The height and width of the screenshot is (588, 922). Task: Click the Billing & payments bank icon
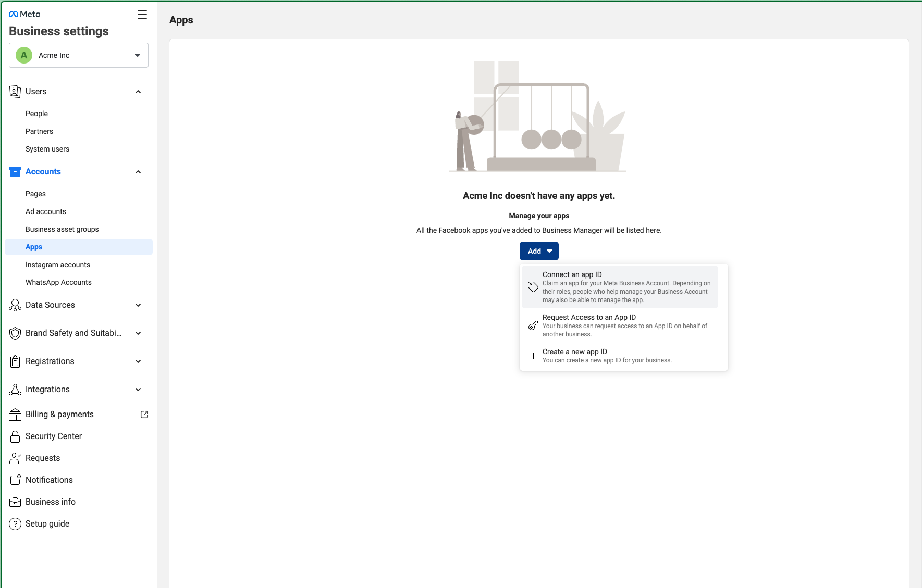[15, 415]
